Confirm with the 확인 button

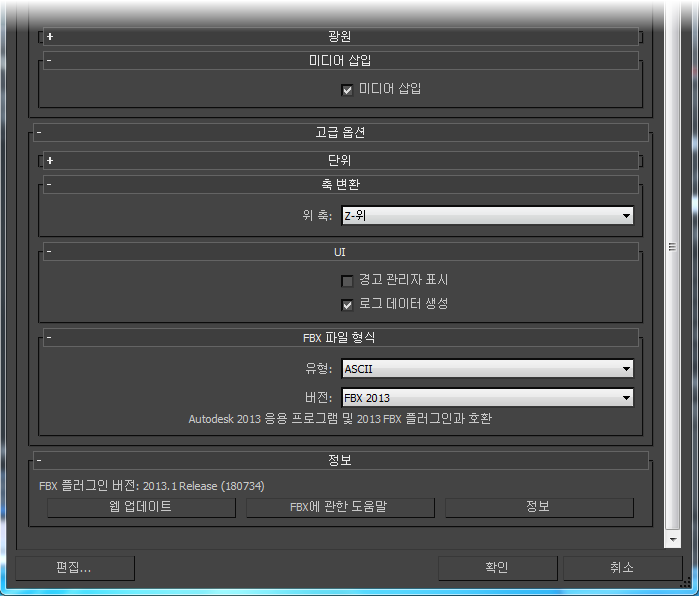[x=498, y=568]
